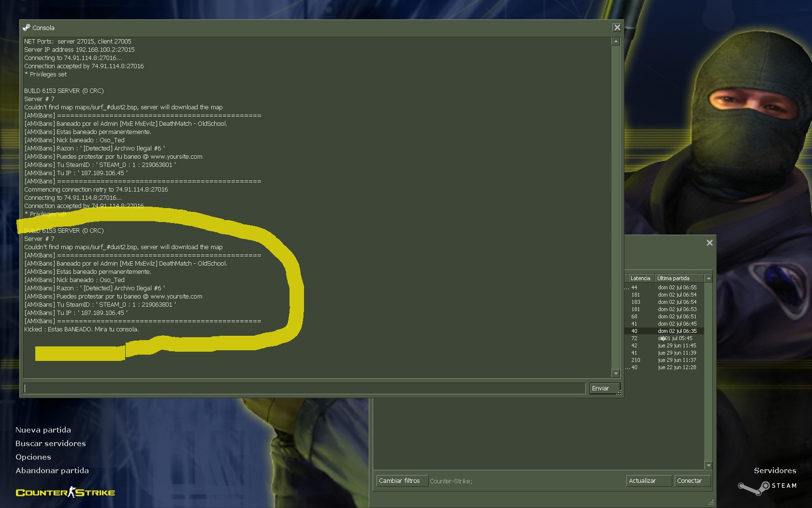Select server row jue 29 jun 11:45
812x508 pixels.
click(x=665, y=345)
